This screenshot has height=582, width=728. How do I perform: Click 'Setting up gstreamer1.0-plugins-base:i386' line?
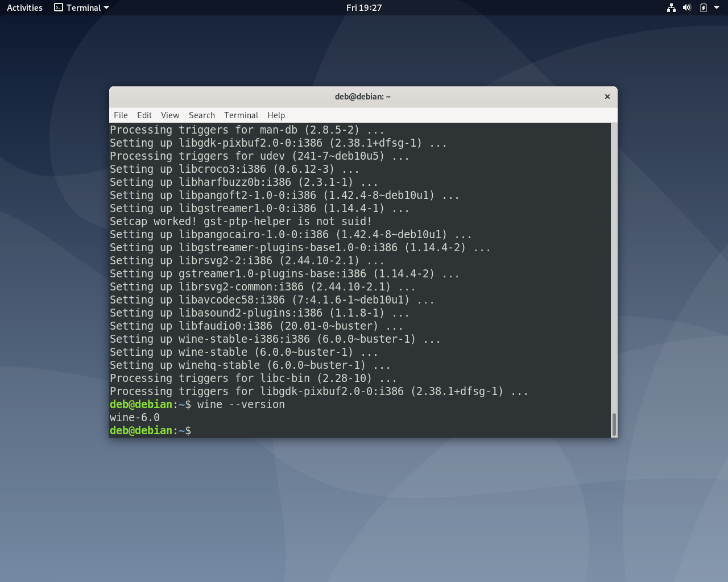click(284, 274)
